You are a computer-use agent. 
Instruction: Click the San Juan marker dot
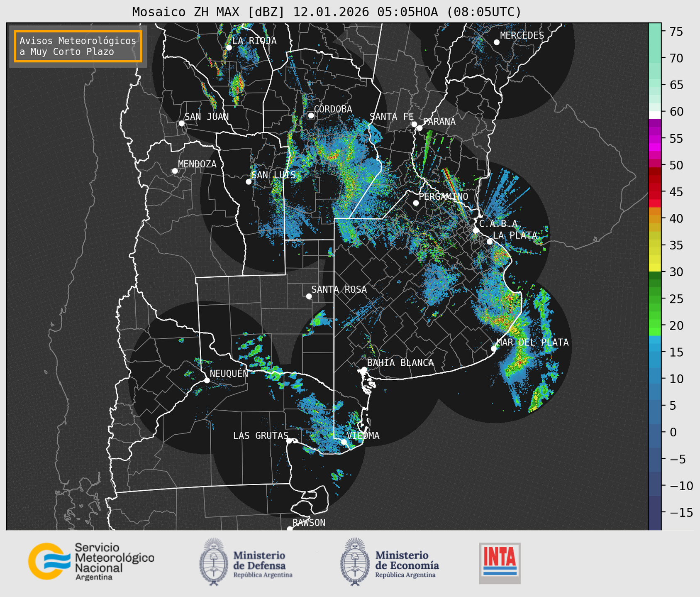[181, 123]
